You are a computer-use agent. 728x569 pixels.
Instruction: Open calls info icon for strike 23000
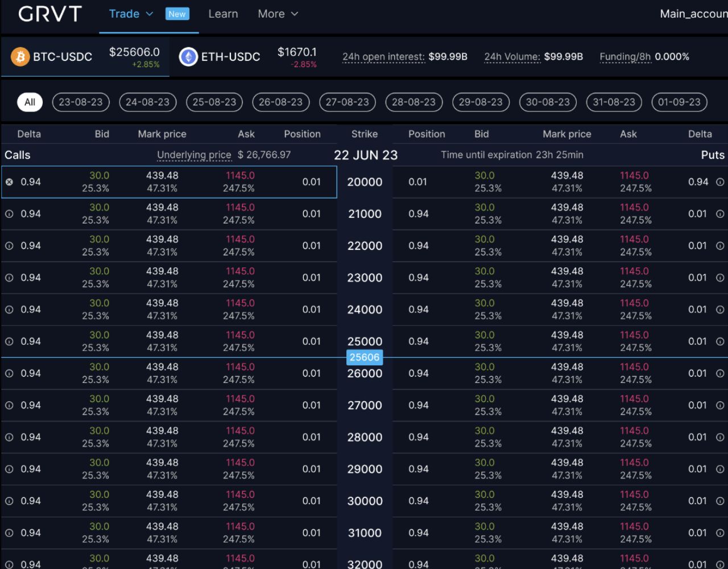(9, 278)
